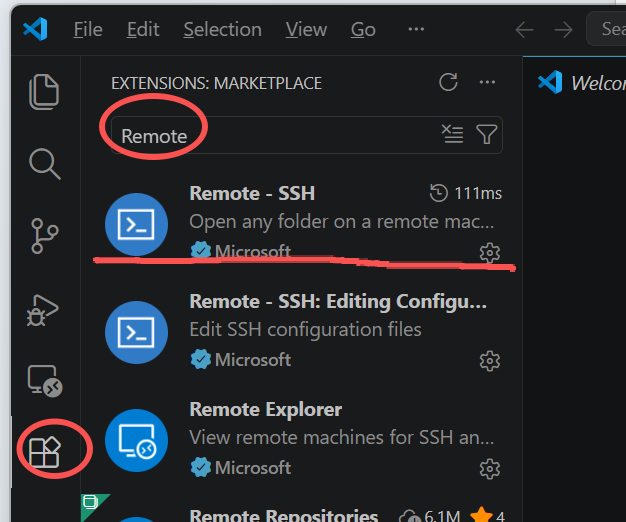The height and width of the screenshot is (522, 626).
Task: Manage gear for Remote Explorer extension
Action: (x=489, y=469)
